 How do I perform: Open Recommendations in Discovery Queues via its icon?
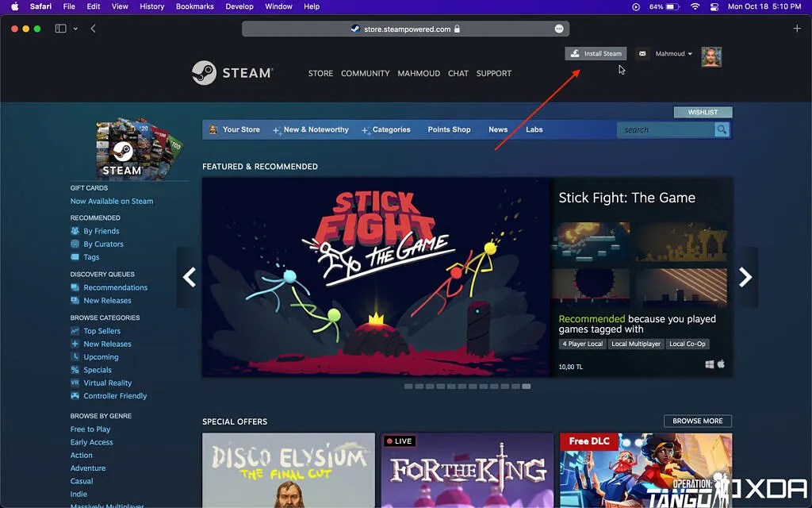coord(75,287)
